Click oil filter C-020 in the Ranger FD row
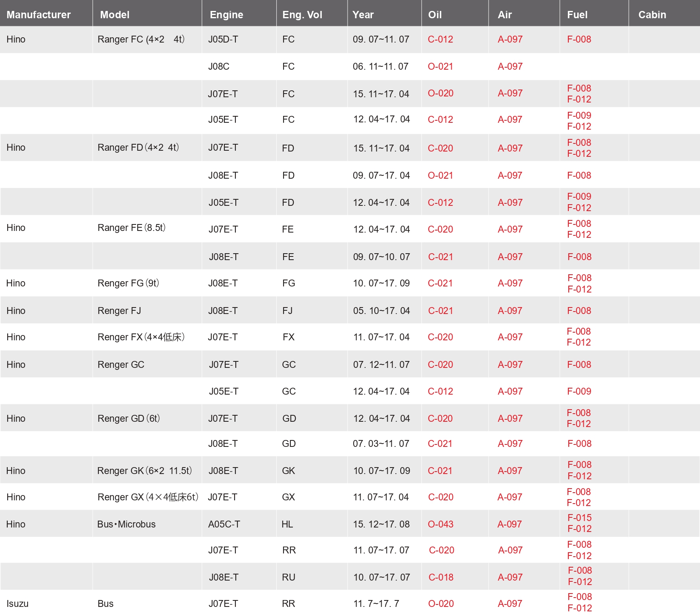The height and width of the screenshot is (615, 700). [440, 148]
